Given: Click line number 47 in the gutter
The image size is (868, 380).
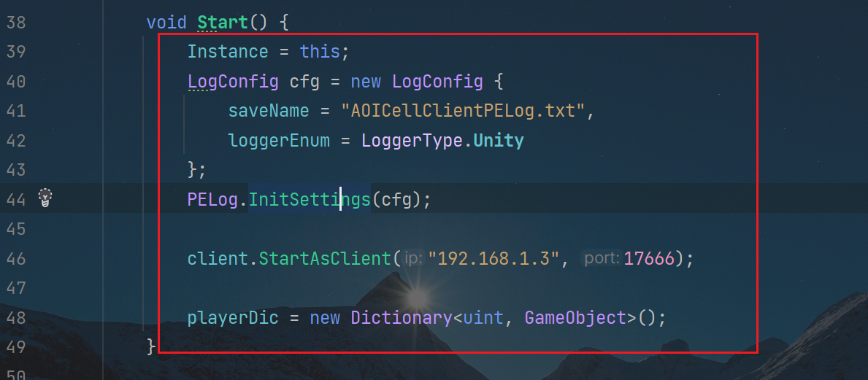Looking at the screenshot, I should 16,288.
